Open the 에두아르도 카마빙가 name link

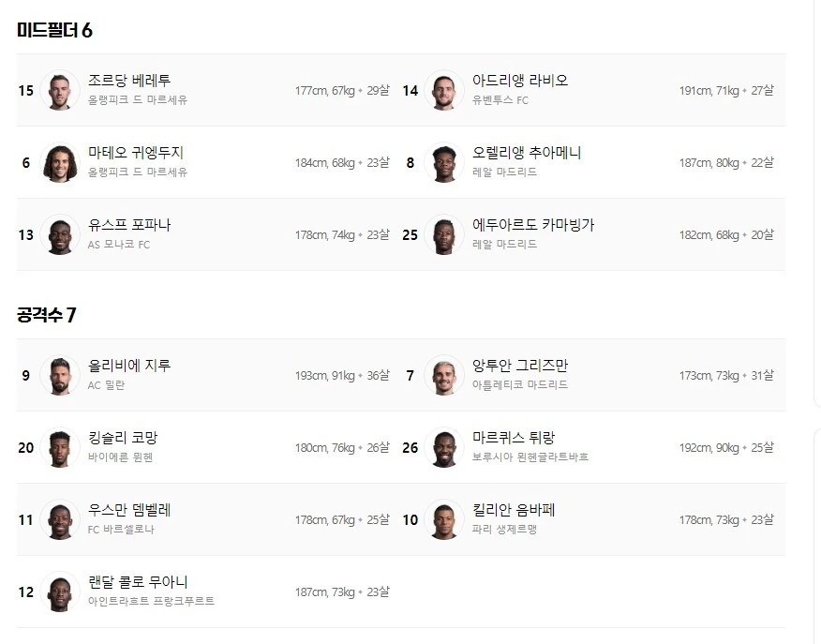533,226
